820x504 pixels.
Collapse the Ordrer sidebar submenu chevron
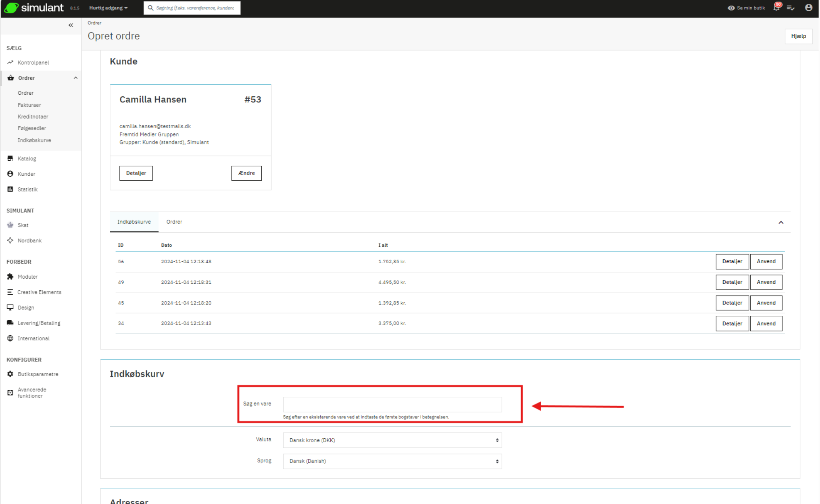(75, 78)
